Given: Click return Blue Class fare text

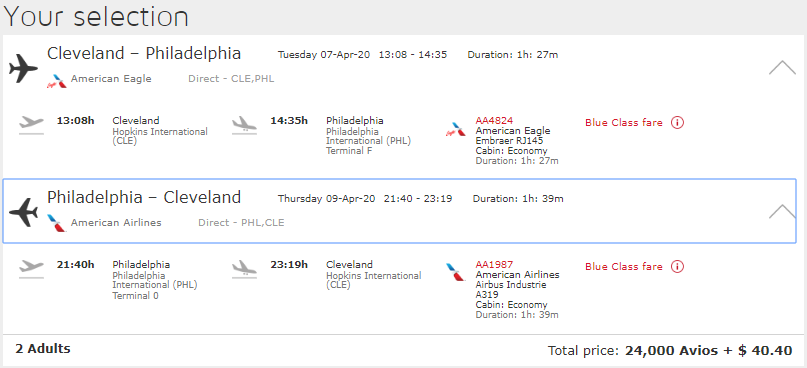Looking at the screenshot, I should click(x=624, y=267).
